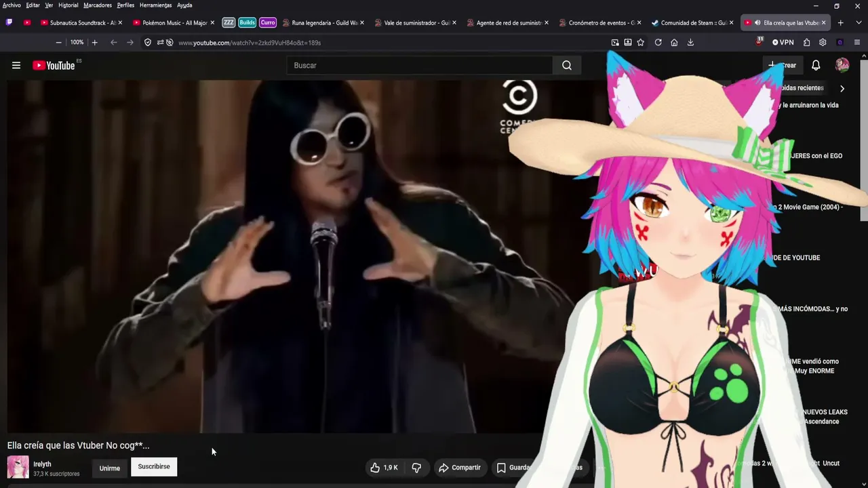Screen dimensions: 868x488
Task: Open the Historial menu
Action: (x=68, y=5)
